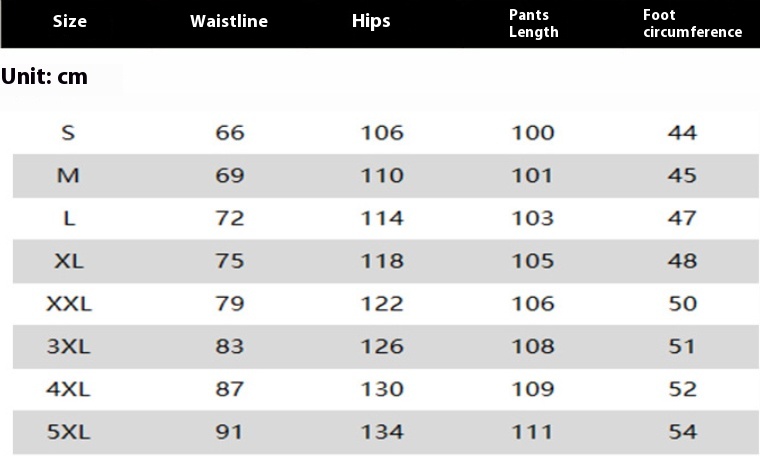
Task: Click pants length value 101 in M row
Action: click(x=532, y=175)
